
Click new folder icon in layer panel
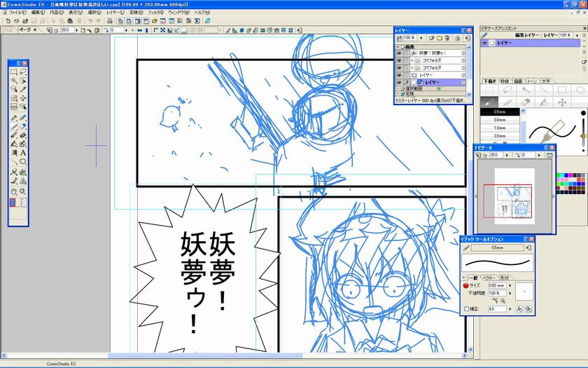coord(440,38)
